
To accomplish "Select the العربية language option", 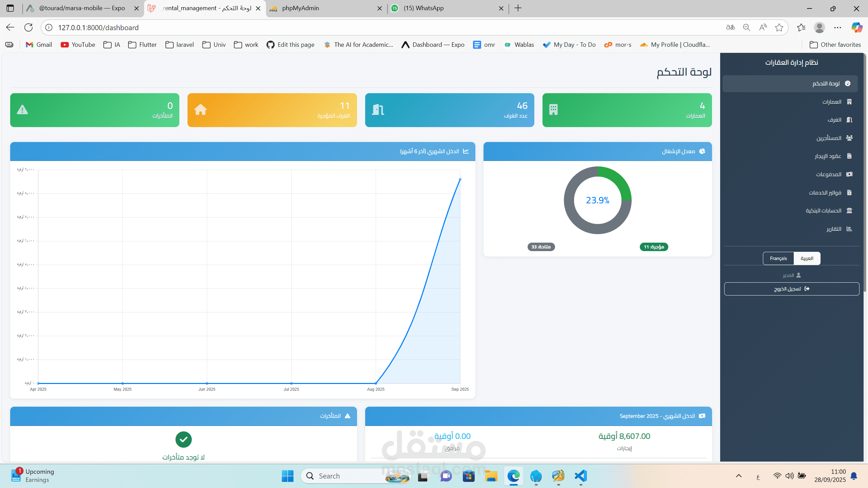I will [x=807, y=258].
